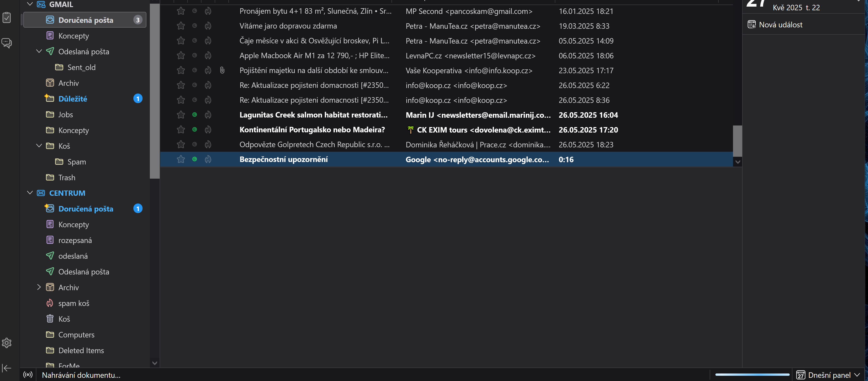This screenshot has width=868, height=381.
Task: Click spam flame icon on Vítáme jaro row
Action: pos(208,26)
